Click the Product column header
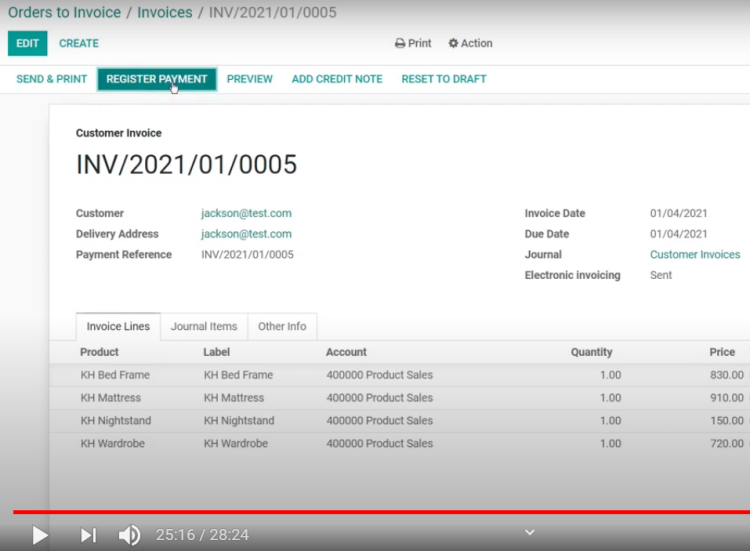Viewport: 750px width, 551px height. tap(99, 352)
